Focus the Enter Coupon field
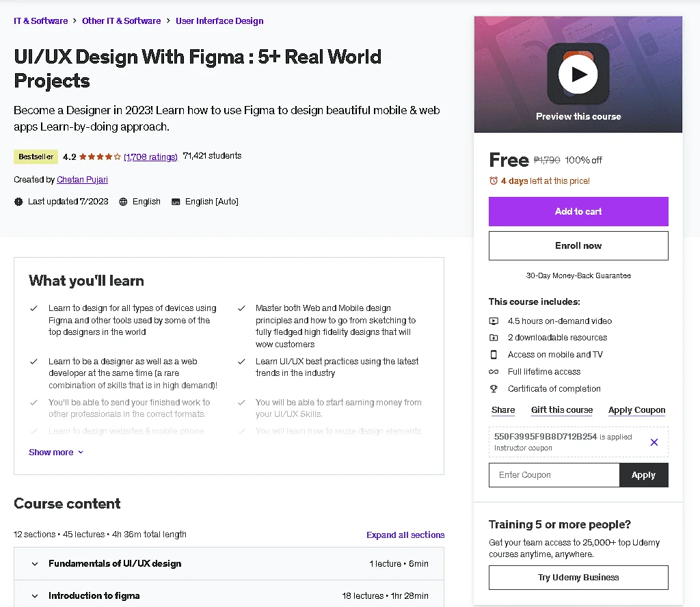The height and width of the screenshot is (607, 700). 554,475
